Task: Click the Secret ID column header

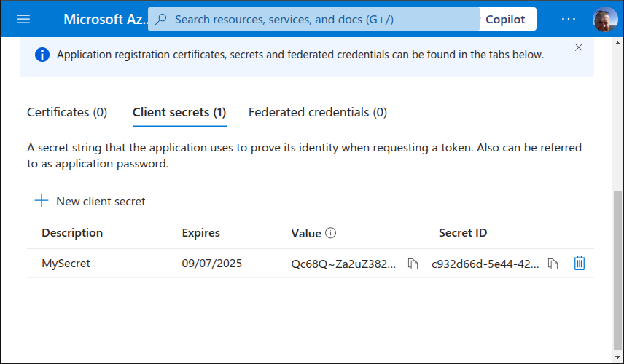Action: click(463, 232)
